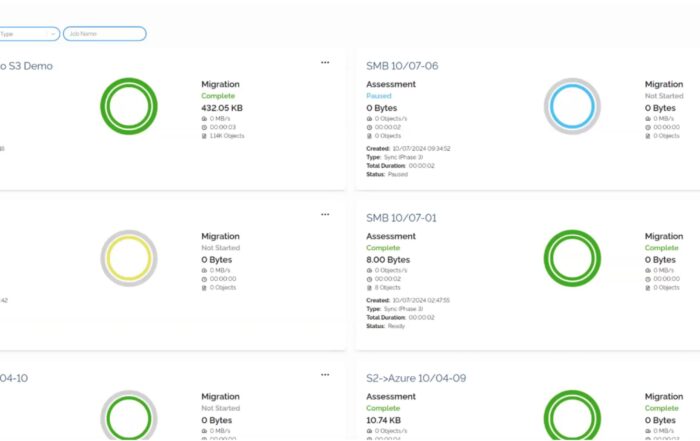
Task: Click the 432.05 KB migration size value
Action: point(222,108)
